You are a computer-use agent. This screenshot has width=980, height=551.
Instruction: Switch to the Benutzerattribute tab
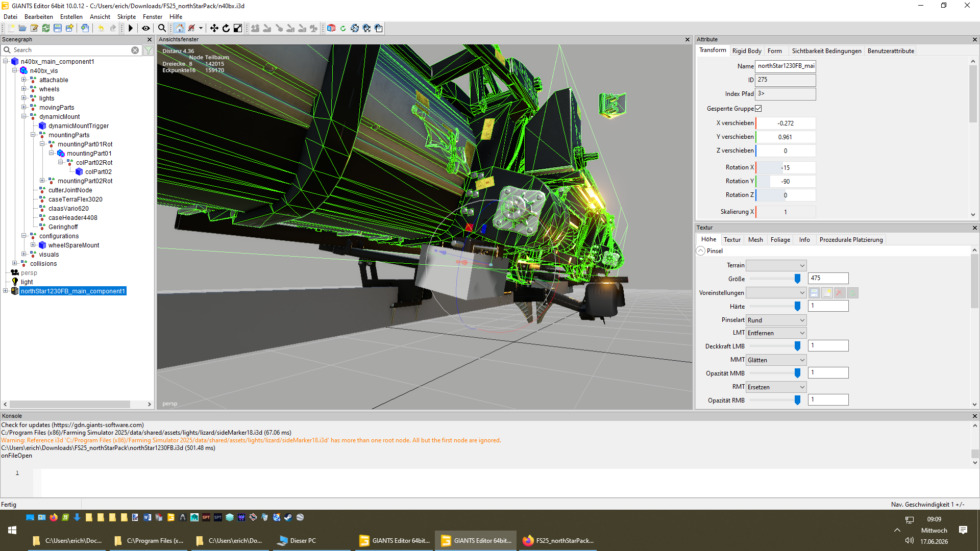tap(891, 51)
